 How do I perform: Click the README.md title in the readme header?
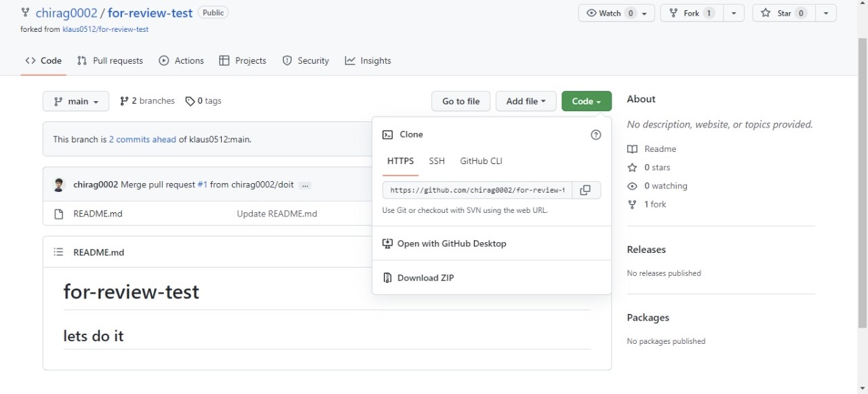pos(99,252)
